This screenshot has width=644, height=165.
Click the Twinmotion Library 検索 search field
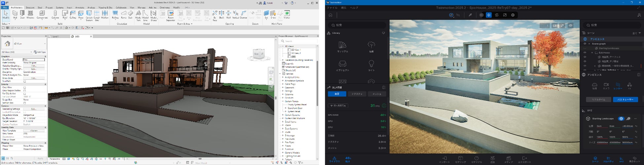point(357,25)
